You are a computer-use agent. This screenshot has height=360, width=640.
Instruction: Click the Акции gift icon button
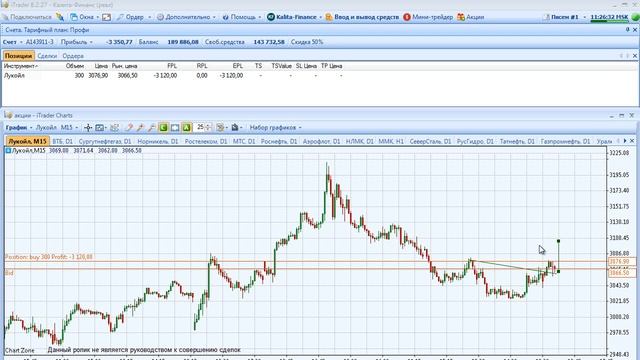471,17
